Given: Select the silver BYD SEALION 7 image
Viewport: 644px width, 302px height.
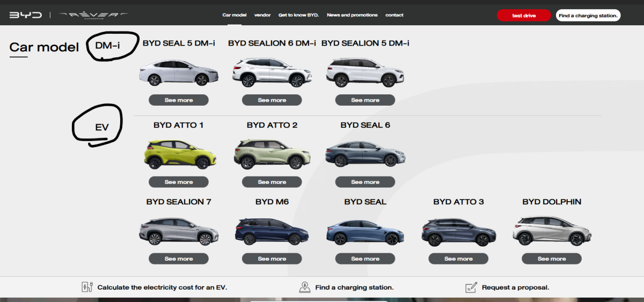Looking at the screenshot, I should 179,231.
